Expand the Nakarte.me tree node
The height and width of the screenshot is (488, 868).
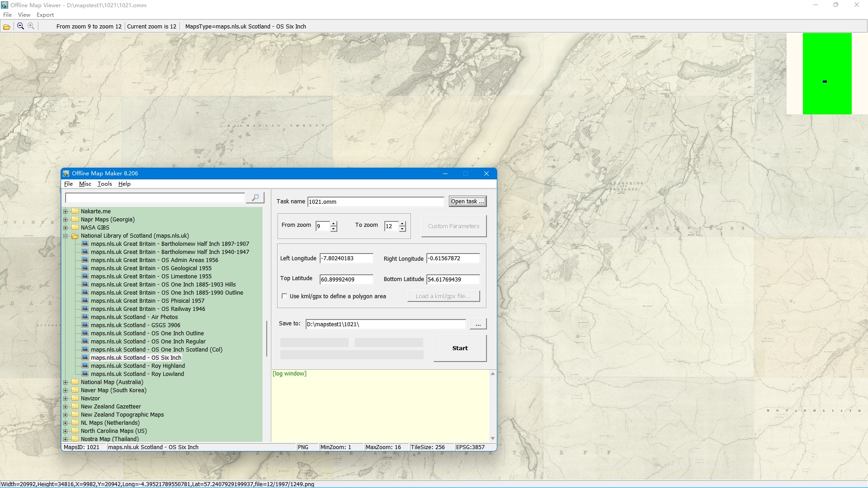point(66,211)
